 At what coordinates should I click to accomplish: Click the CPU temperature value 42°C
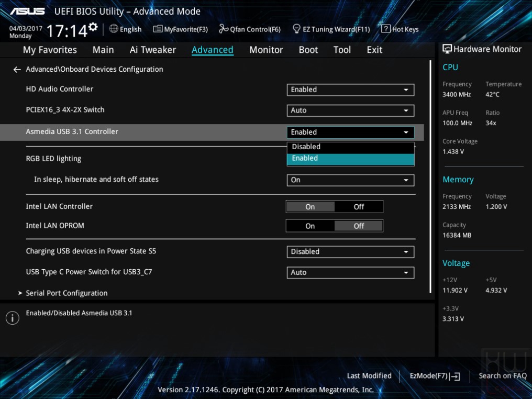coord(492,95)
